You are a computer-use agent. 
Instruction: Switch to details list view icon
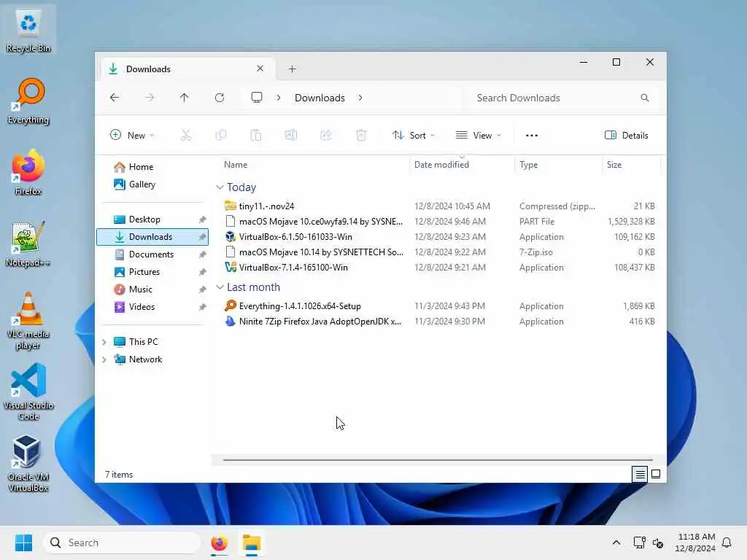tap(640, 474)
